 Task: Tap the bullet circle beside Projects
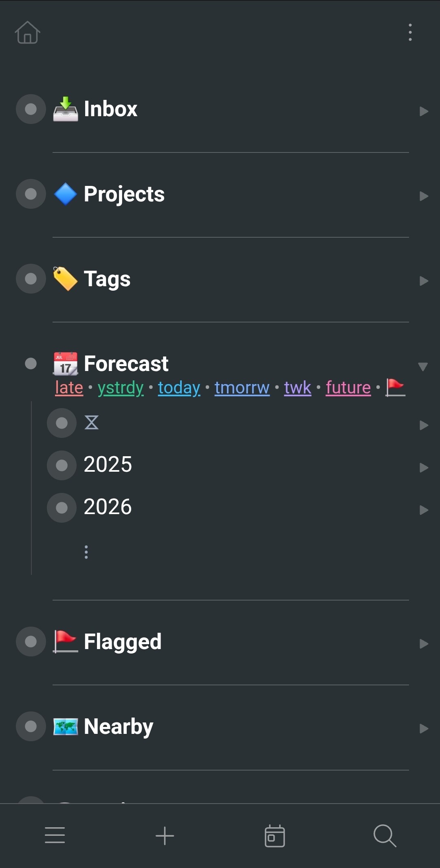(x=31, y=194)
